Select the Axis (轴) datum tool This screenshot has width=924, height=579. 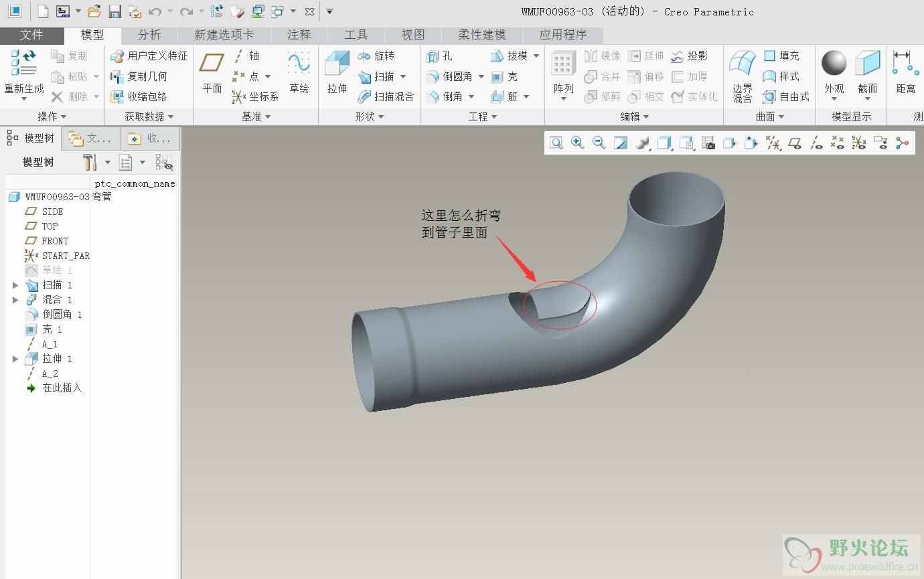coord(246,56)
